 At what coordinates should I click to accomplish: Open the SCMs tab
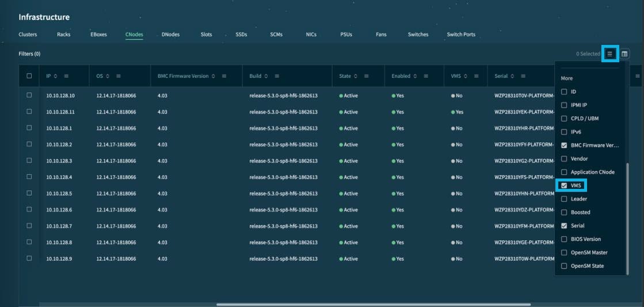[276, 35]
